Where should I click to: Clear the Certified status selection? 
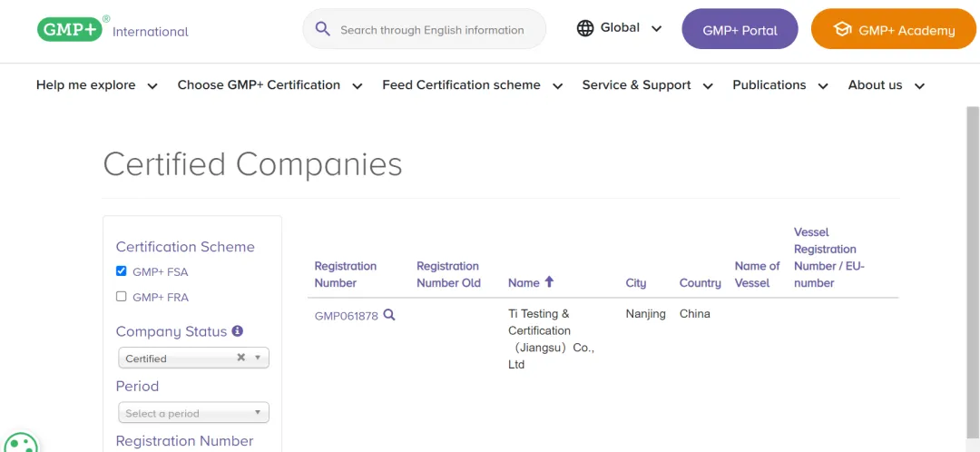241,358
